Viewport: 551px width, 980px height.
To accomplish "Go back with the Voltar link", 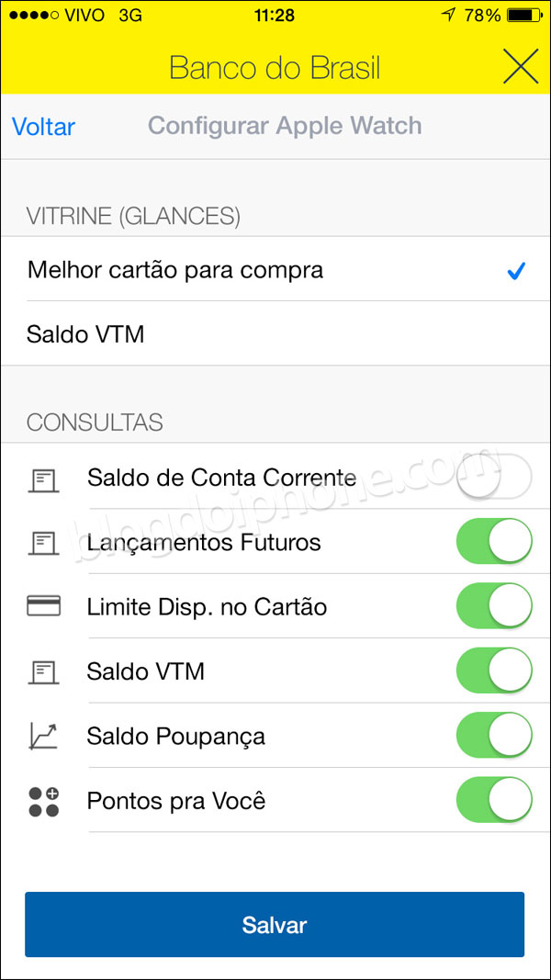I will tap(44, 127).
